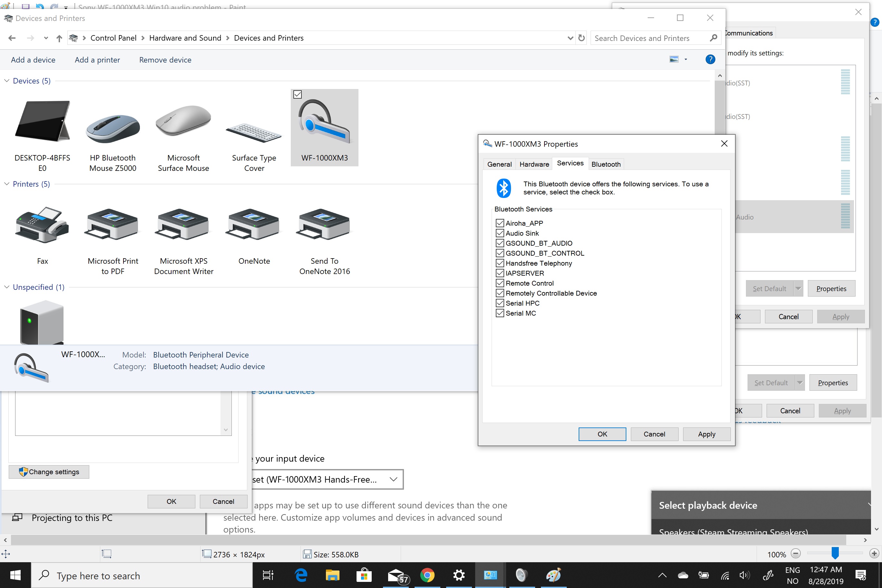This screenshot has height=588, width=882.
Task: Click the refresh button in address bar
Action: pos(581,38)
